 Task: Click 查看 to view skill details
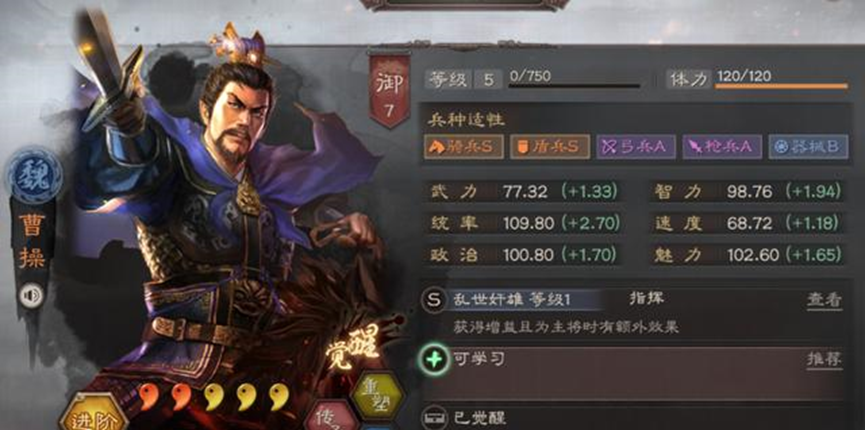tap(825, 301)
